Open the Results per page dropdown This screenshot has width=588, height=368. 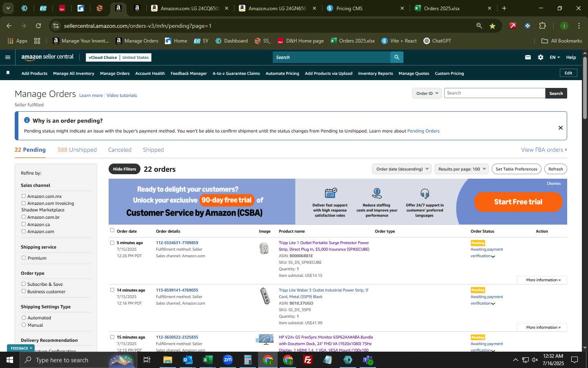coord(461,169)
